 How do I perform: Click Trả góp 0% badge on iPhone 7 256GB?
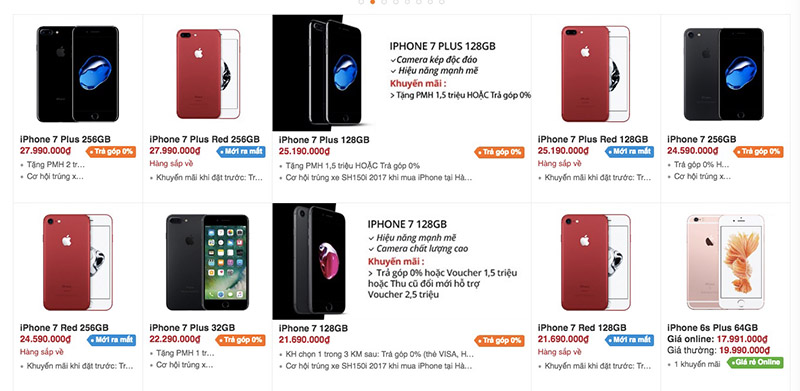758,152
